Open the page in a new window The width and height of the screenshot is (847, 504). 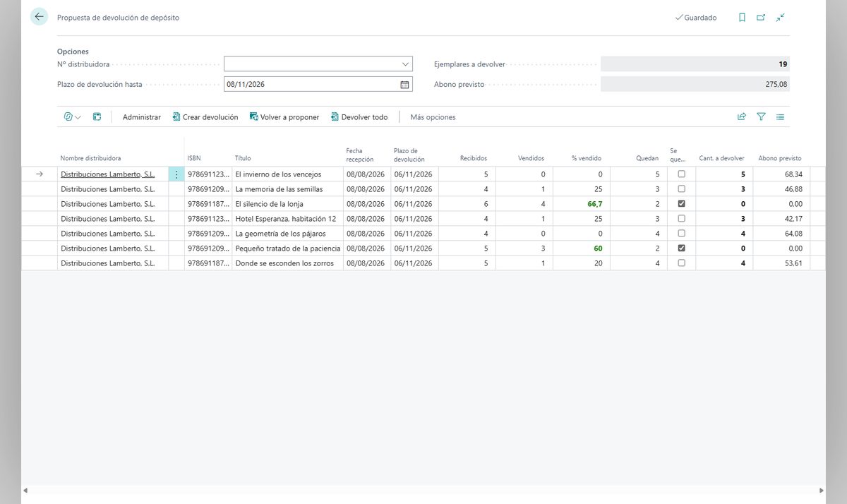tap(761, 18)
